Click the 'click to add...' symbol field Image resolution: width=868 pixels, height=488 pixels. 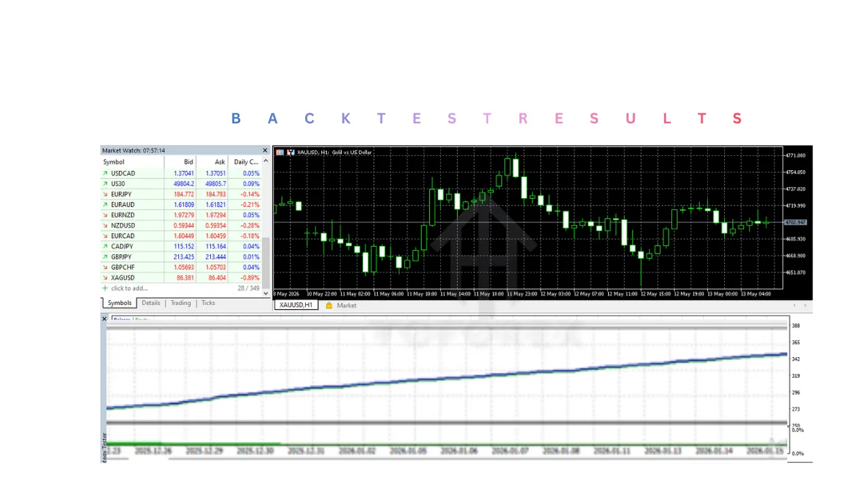(130, 288)
